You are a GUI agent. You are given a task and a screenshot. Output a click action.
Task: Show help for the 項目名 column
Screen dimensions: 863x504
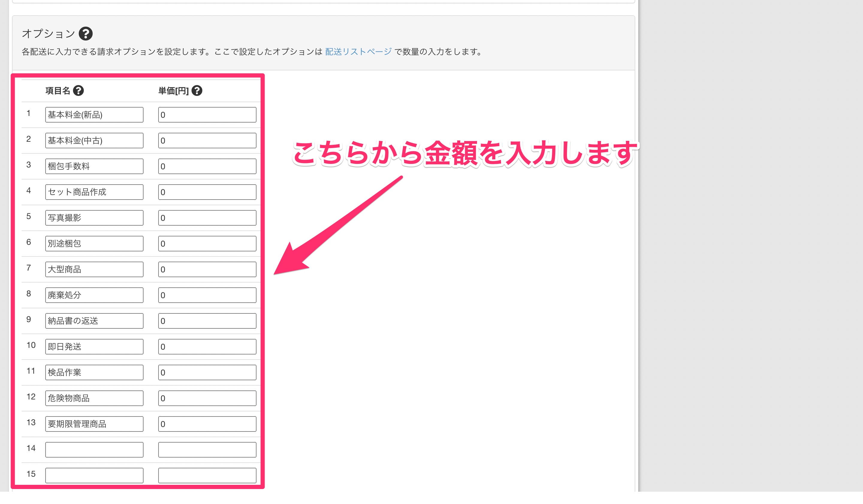tap(79, 91)
